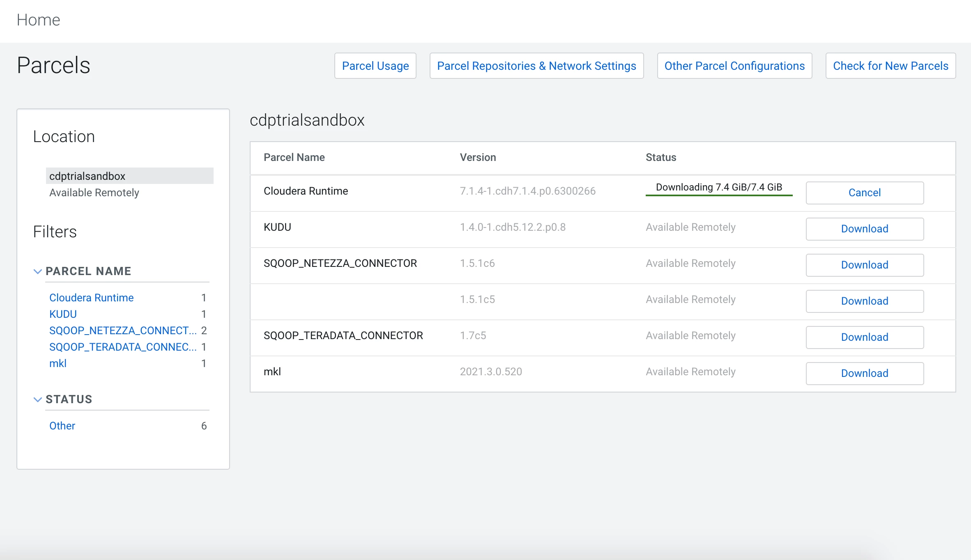Collapse the PARCEL NAME filter chevron
Screen dimensions: 971x560
point(38,271)
